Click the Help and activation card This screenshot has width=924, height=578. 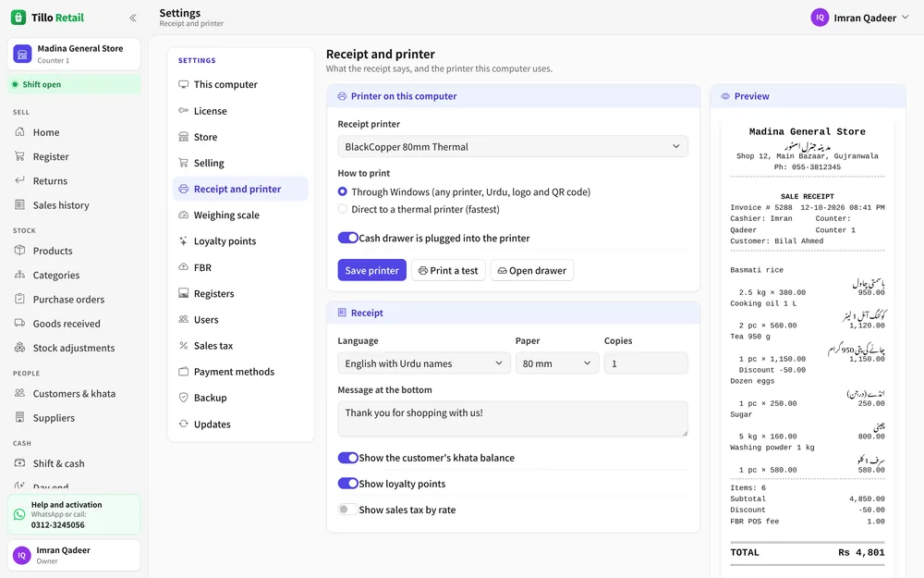[x=74, y=514]
